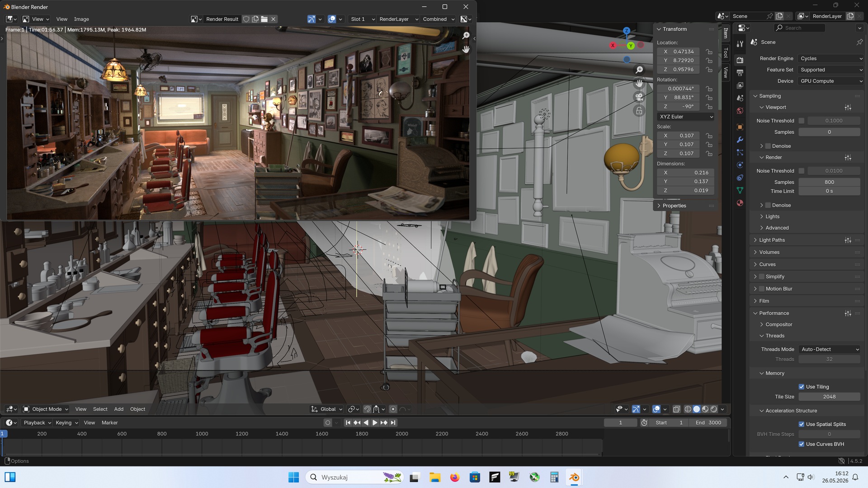The image size is (868, 488).
Task: Open the World properties tab
Action: pos(740,111)
